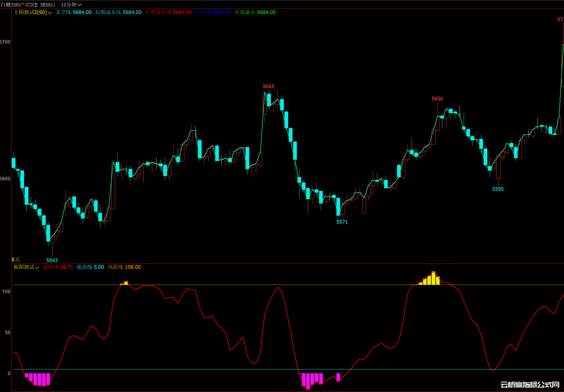Select the 多空线 indicator label
This screenshot has height=392, width=564.
63,12
